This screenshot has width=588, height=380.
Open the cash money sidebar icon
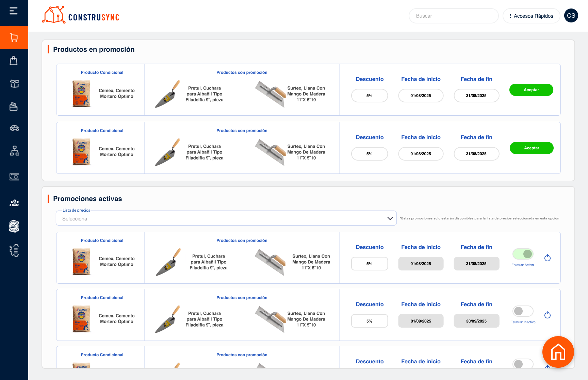[x=14, y=177]
